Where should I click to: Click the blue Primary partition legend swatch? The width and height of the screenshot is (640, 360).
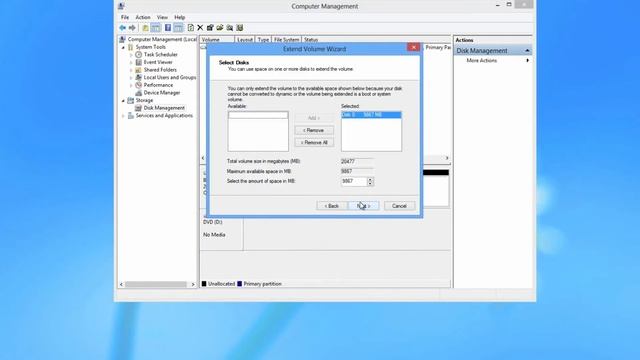[240, 284]
